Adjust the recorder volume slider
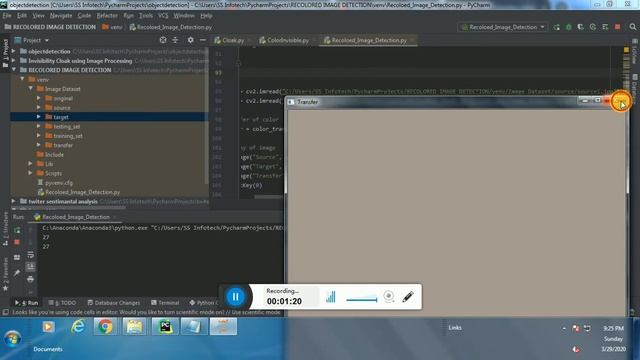Image resolution: width=640 pixels, height=360 pixels. 362,300
